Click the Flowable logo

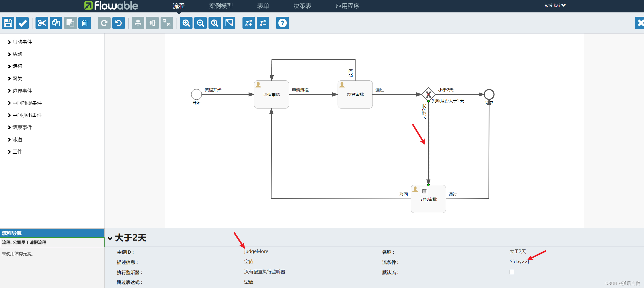click(x=111, y=6)
